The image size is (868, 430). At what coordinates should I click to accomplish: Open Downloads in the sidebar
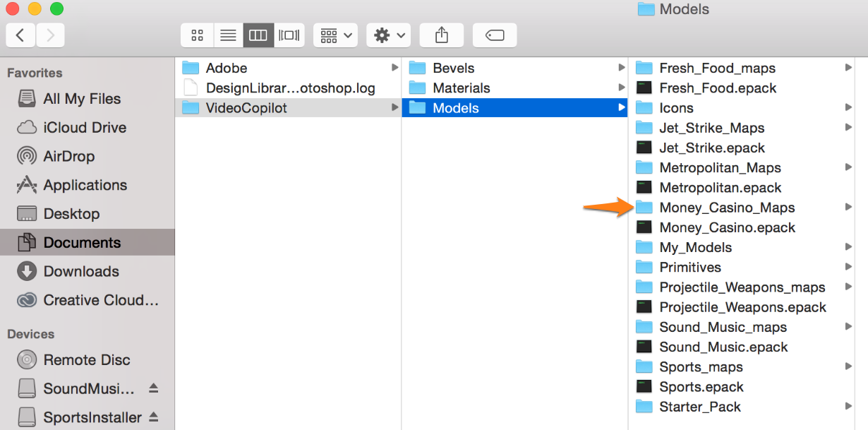point(81,272)
